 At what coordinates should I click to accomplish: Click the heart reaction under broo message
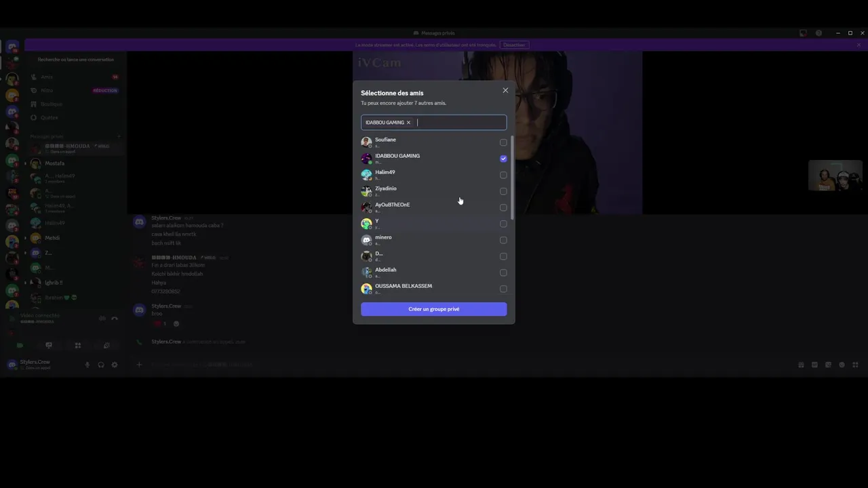pyautogui.click(x=160, y=324)
